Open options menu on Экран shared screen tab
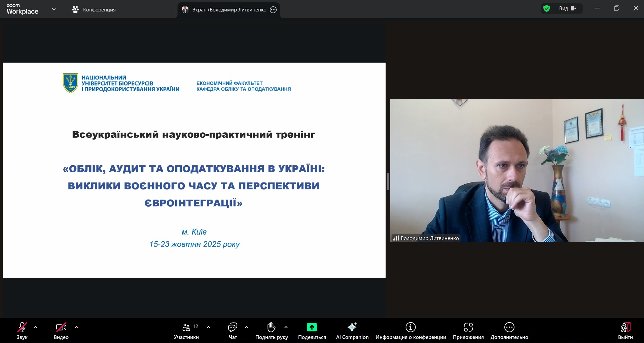644x343 pixels. (274, 10)
